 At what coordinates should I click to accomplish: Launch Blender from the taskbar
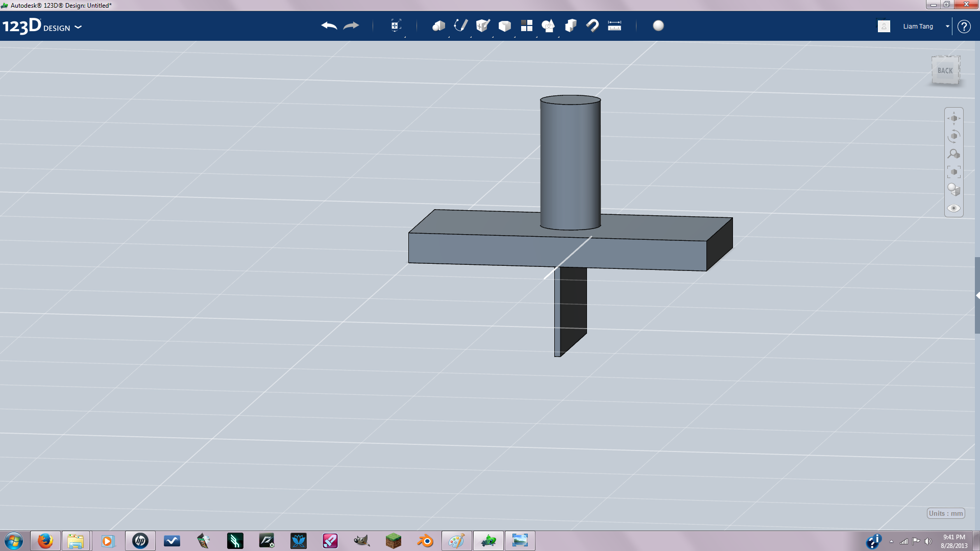425,541
